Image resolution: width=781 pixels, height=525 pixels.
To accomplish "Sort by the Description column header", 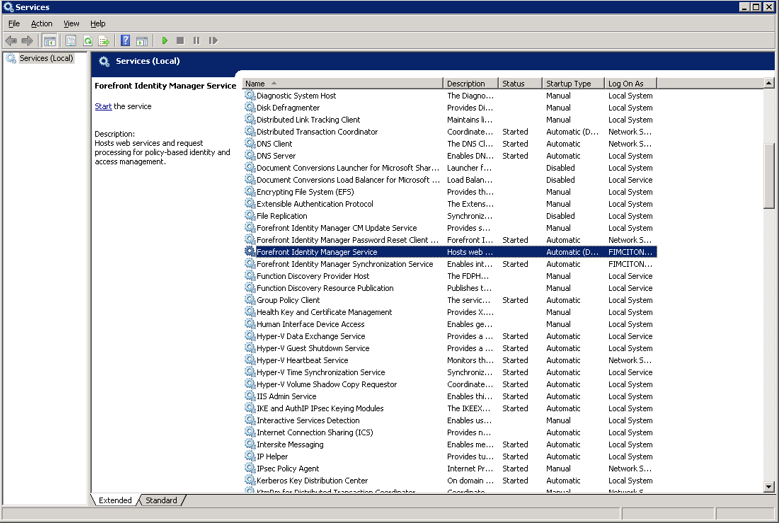I will tap(471, 84).
